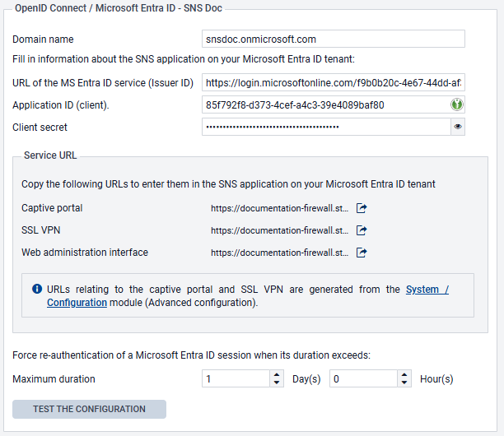
Task: Click the Hour(s) number input box
Action: tap(363, 379)
